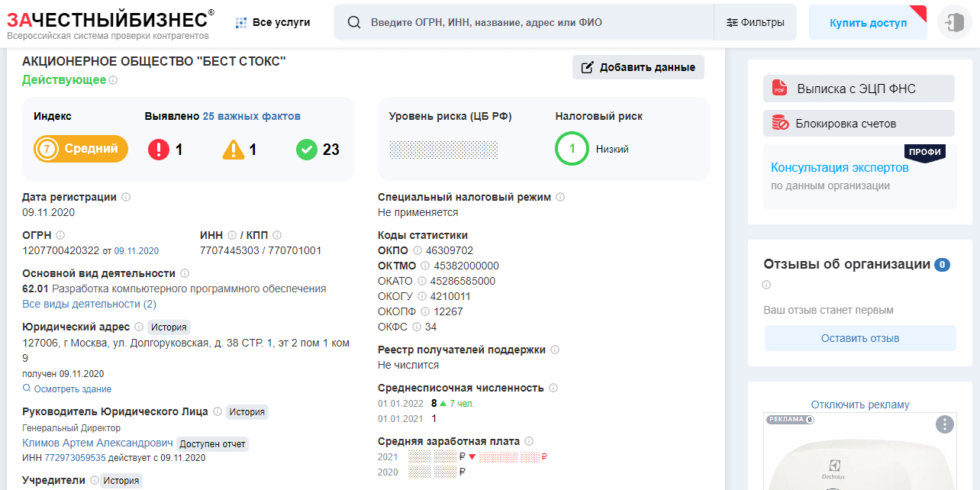Expand История for Учредители
The width and height of the screenshot is (980, 490).
pyautogui.click(x=121, y=480)
